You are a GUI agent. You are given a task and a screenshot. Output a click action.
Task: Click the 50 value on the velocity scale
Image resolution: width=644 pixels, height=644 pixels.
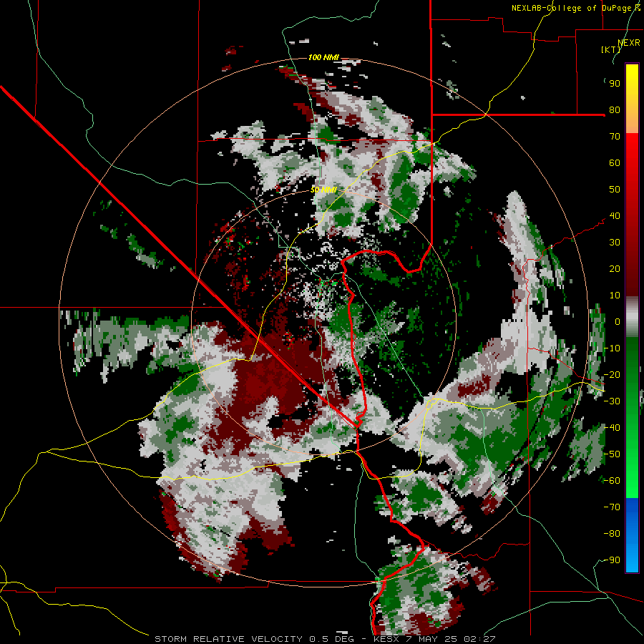[x=615, y=190]
